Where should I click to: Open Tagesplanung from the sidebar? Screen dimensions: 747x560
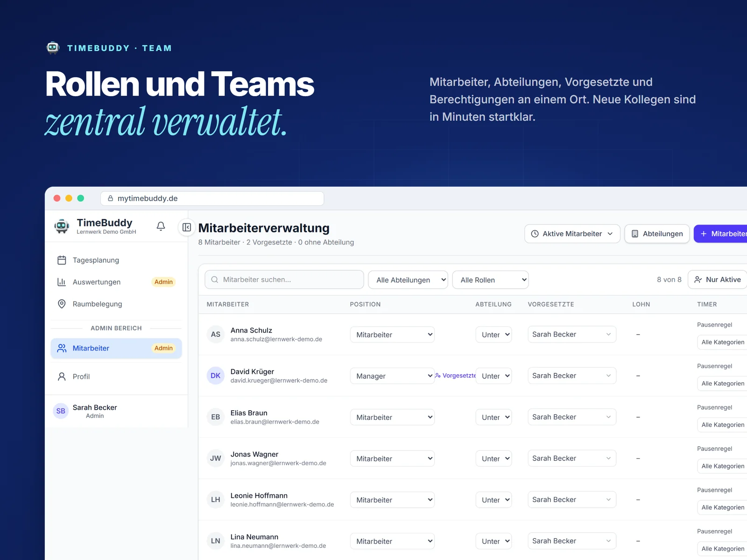(x=116, y=260)
